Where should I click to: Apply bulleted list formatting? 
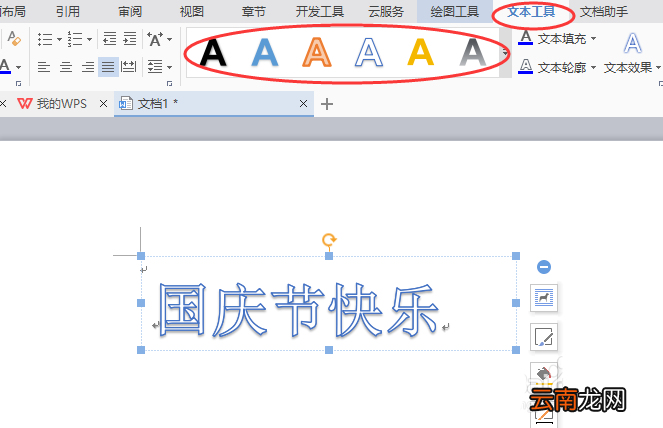pyautogui.click(x=45, y=39)
